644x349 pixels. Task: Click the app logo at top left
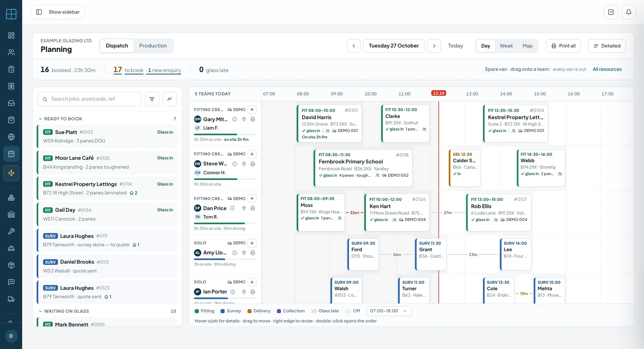pyautogui.click(x=11, y=14)
